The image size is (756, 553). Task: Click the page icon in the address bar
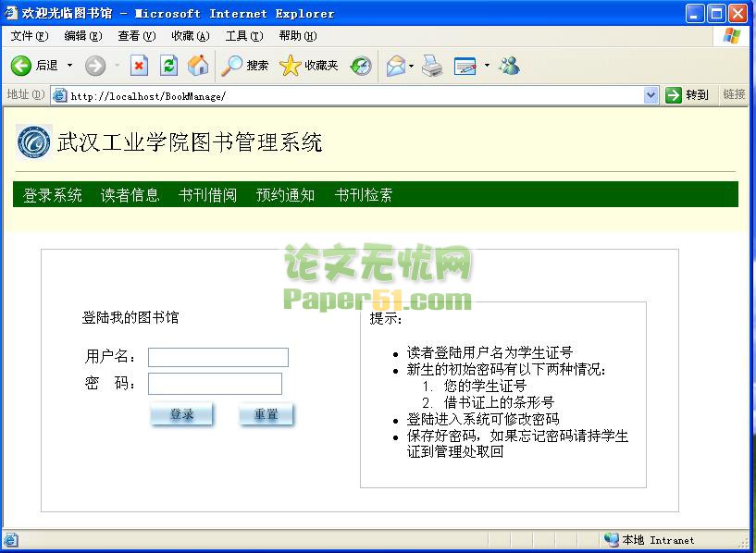(59, 95)
